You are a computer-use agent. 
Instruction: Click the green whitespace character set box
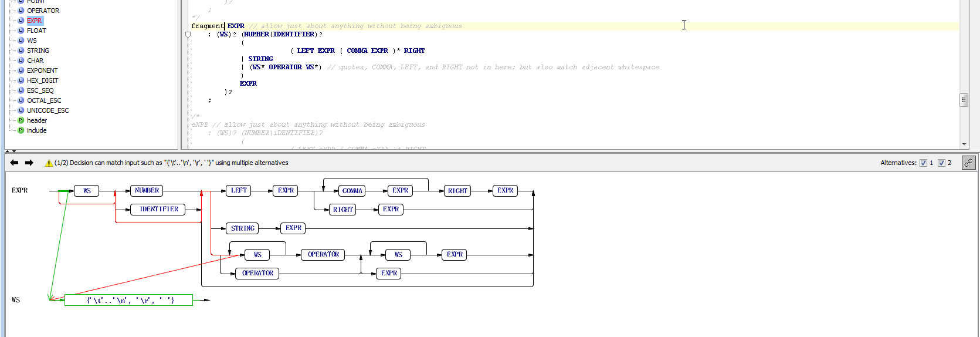coord(128,300)
